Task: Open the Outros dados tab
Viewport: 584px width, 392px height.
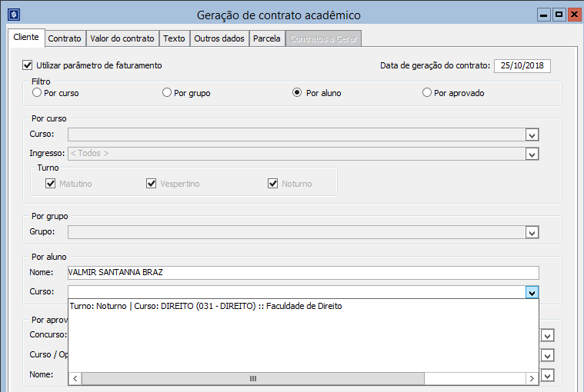Action: (219, 38)
